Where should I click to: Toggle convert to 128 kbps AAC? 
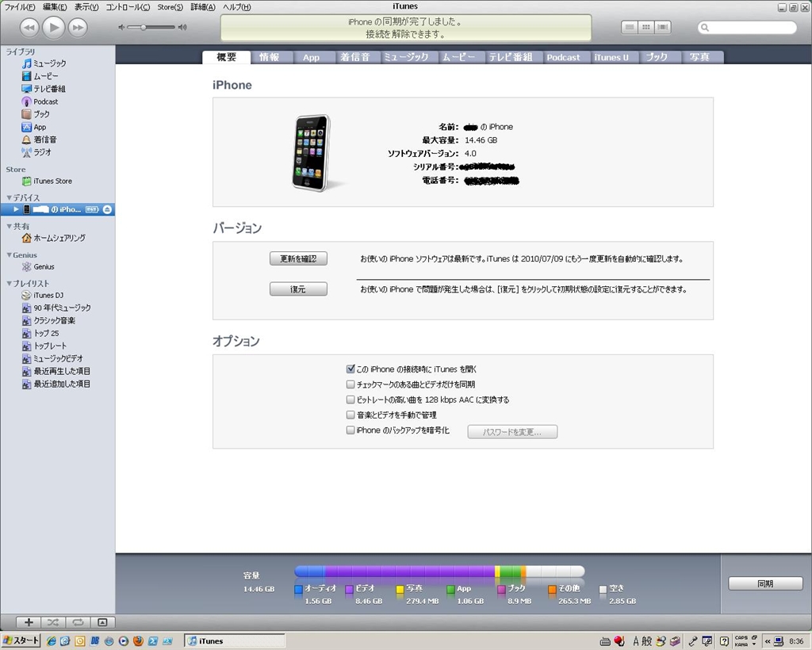tap(350, 400)
